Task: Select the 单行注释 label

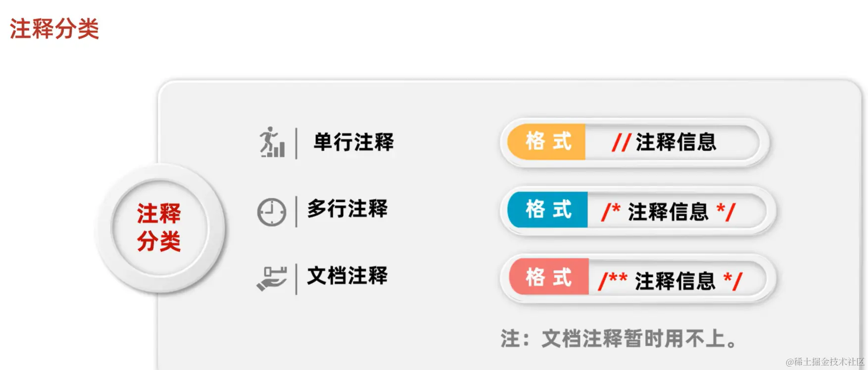Action: point(354,142)
